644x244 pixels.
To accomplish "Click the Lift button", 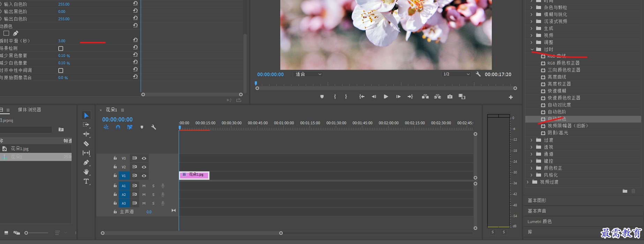I will click(425, 97).
